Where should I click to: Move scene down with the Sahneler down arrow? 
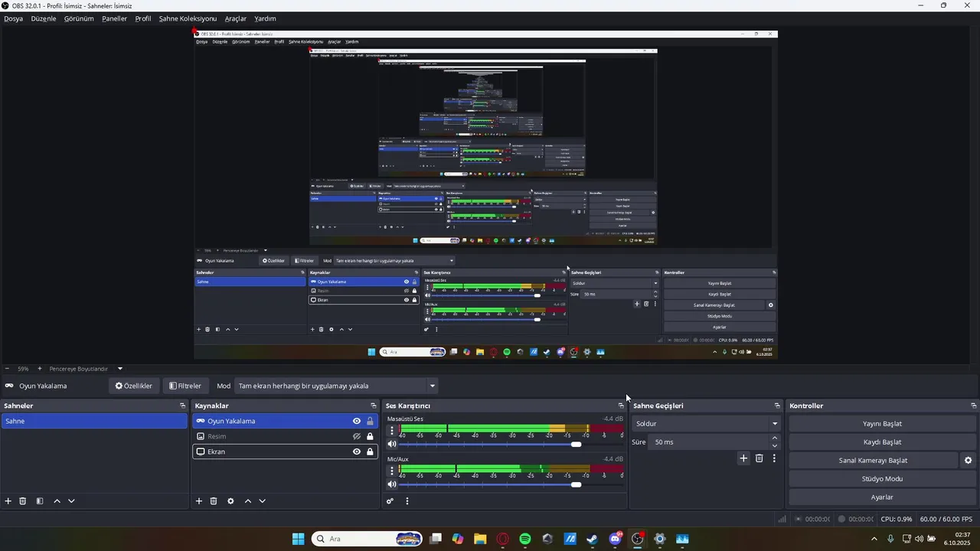pyautogui.click(x=71, y=501)
